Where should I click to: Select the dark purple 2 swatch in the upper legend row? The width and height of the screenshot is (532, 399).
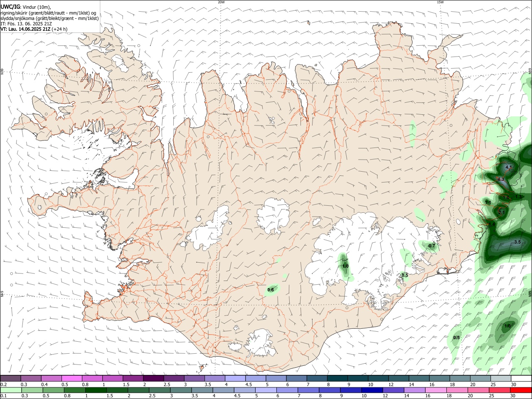(x=153, y=378)
